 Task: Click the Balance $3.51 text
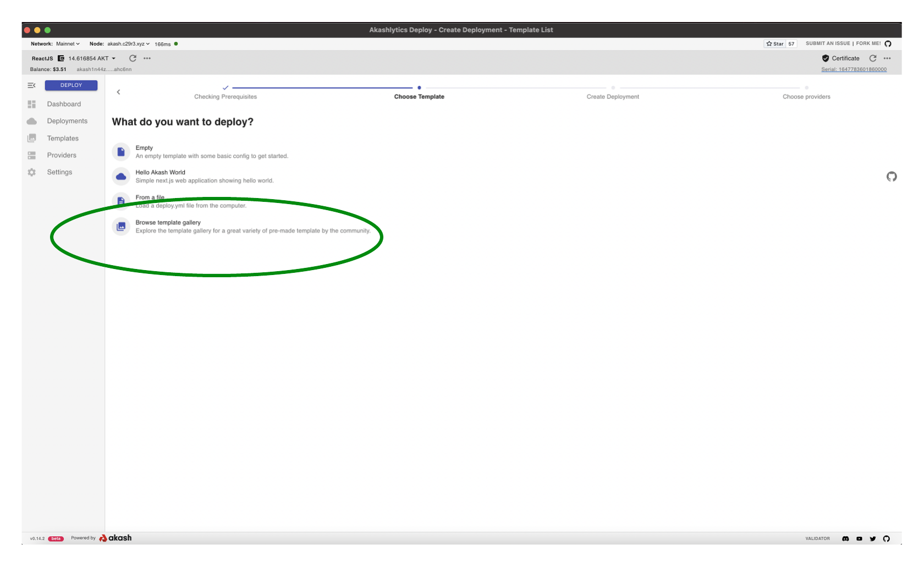(48, 69)
